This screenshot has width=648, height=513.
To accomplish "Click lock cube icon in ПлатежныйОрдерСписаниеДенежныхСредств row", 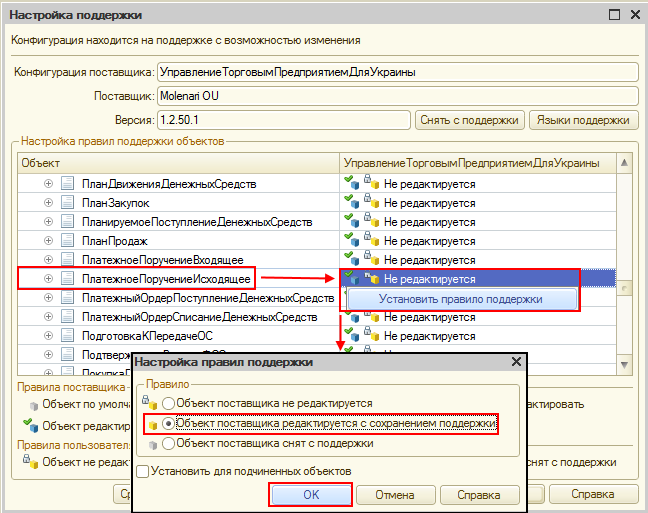I will coord(372,316).
